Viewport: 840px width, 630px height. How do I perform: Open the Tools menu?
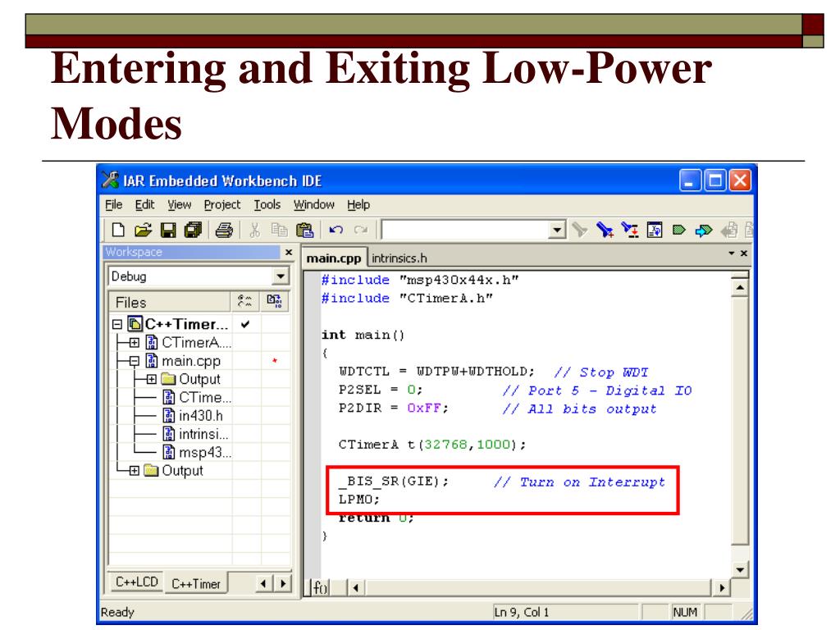[x=267, y=204]
